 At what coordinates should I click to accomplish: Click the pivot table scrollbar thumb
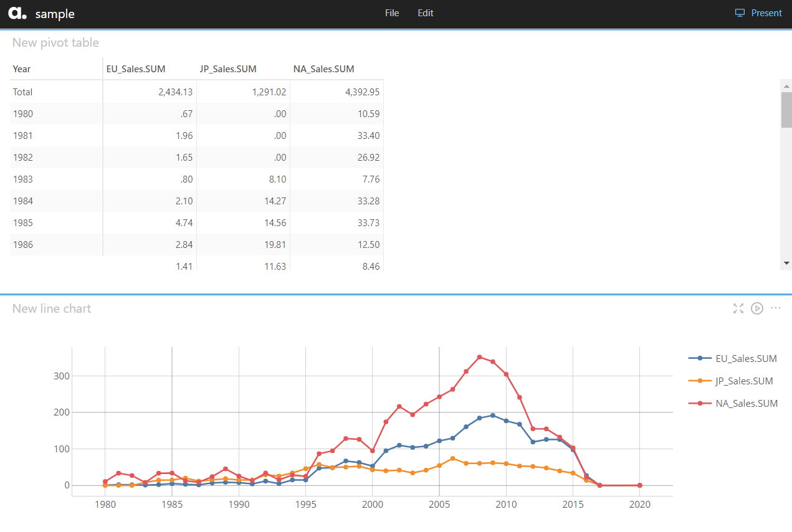(x=786, y=110)
